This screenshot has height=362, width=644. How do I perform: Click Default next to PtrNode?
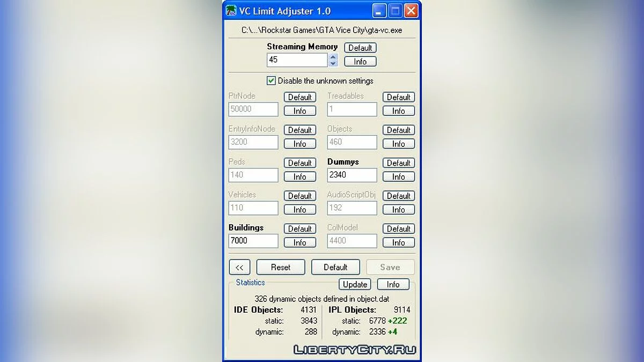click(x=299, y=97)
